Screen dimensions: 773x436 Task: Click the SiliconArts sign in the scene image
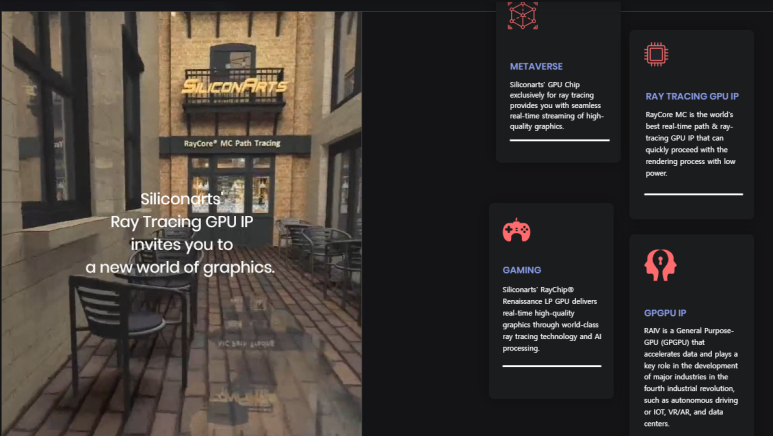pos(235,86)
